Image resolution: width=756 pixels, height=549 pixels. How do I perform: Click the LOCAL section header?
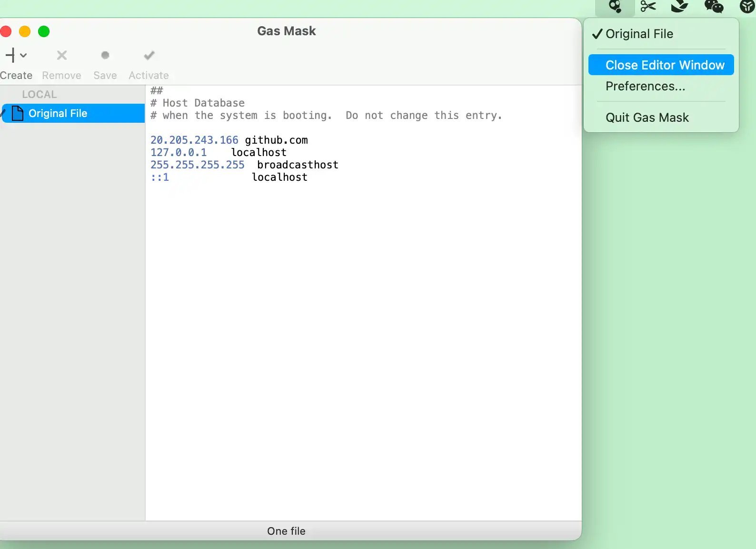tap(40, 94)
